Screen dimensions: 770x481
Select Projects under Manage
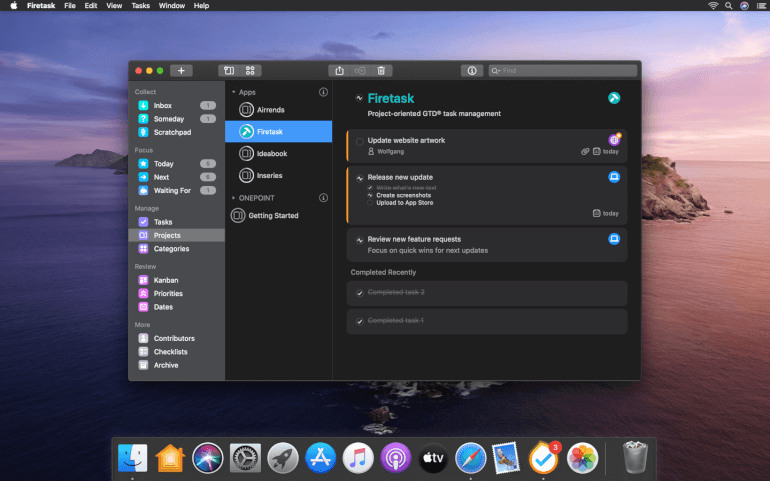pos(176,235)
